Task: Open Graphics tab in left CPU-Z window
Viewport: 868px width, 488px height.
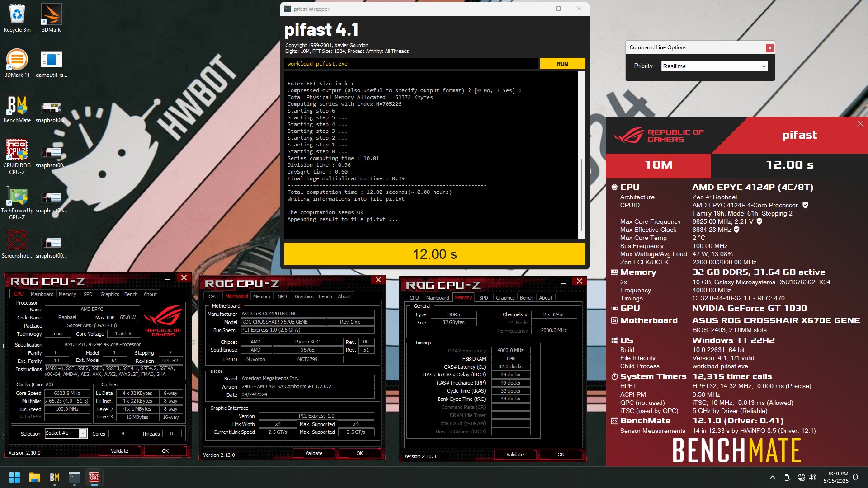Action: pos(110,294)
